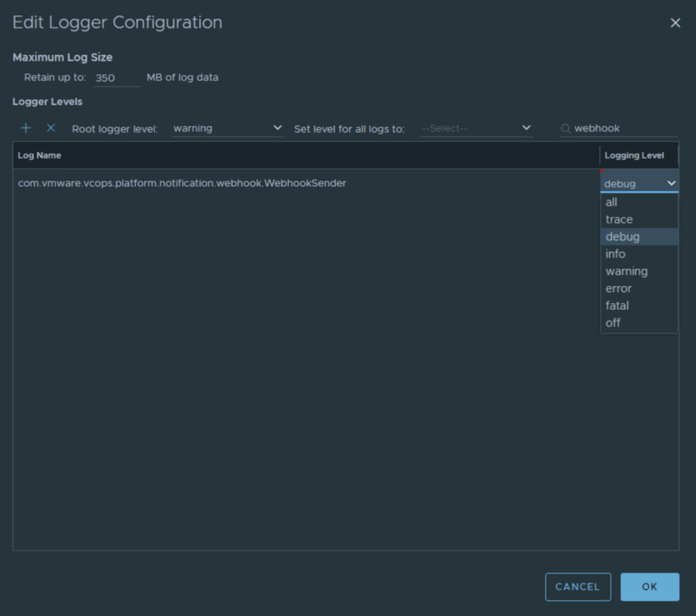
Task: Choose 'trace' logging level option
Action: point(619,219)
